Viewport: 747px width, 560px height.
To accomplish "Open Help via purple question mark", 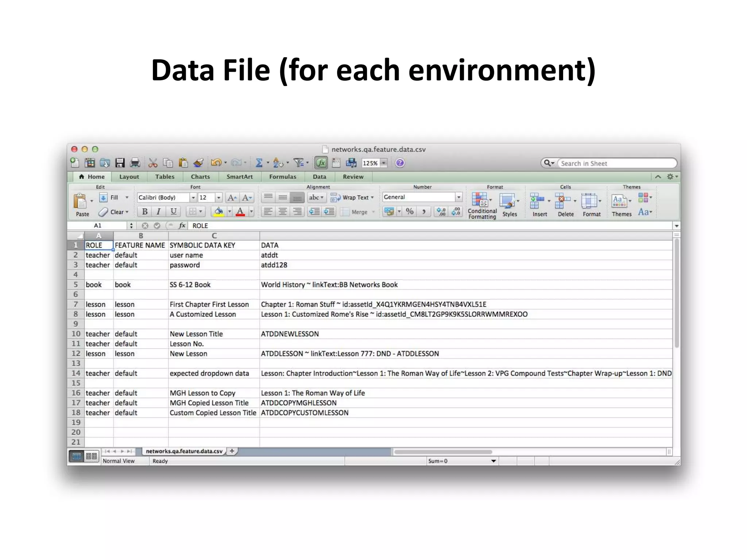I will [400, 163].
